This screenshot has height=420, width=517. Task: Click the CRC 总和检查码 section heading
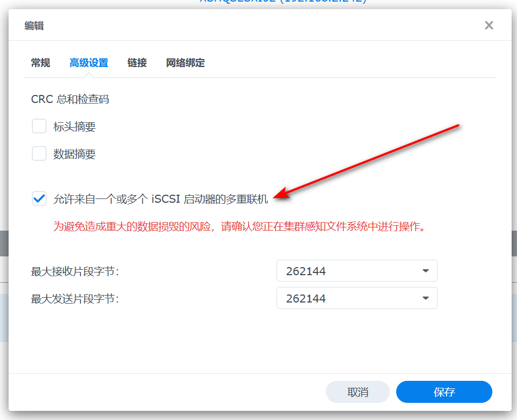pyautogui.click(x=70, y=99)
